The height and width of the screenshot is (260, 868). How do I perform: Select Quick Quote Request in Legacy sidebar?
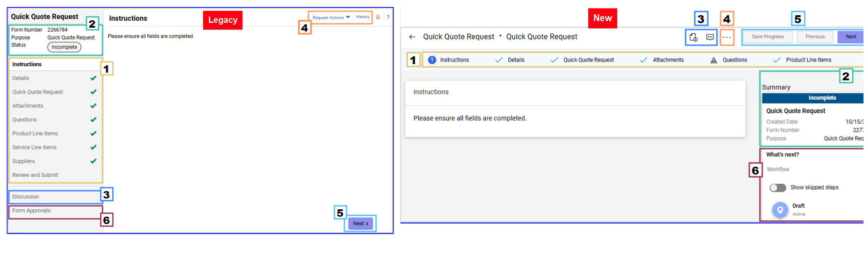[55, 92]
